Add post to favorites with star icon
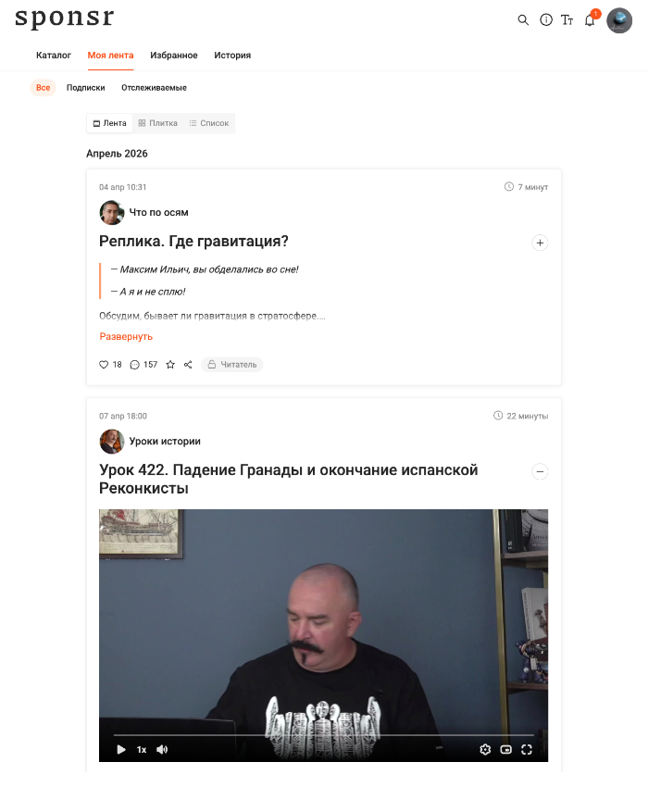Viewport: 648px width, 812px height. click(x=170, y=365)
